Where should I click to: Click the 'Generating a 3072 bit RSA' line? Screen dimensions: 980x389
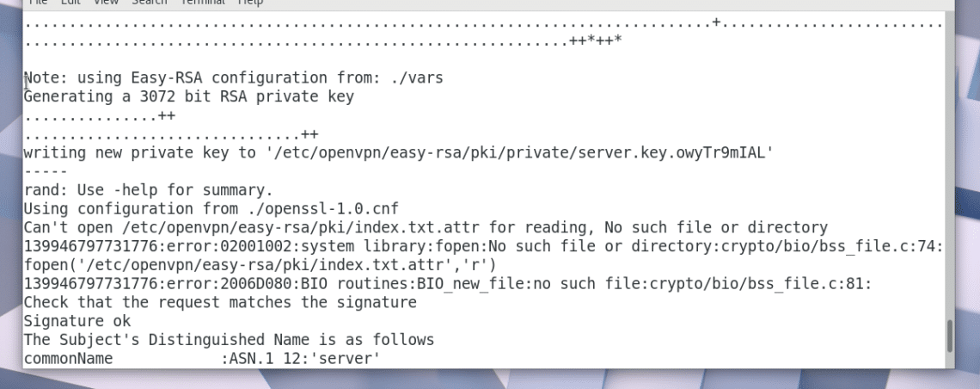(188, 97)
